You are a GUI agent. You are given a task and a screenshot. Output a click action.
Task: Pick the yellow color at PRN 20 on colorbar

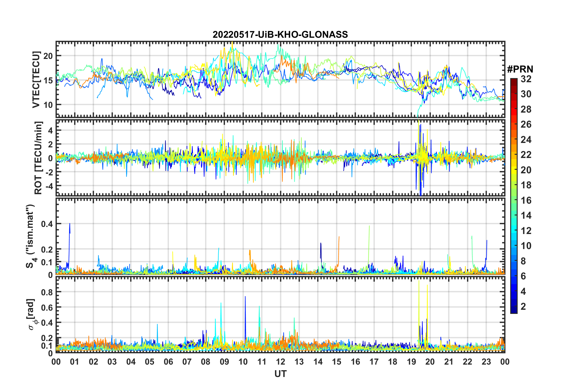[514, 170]
